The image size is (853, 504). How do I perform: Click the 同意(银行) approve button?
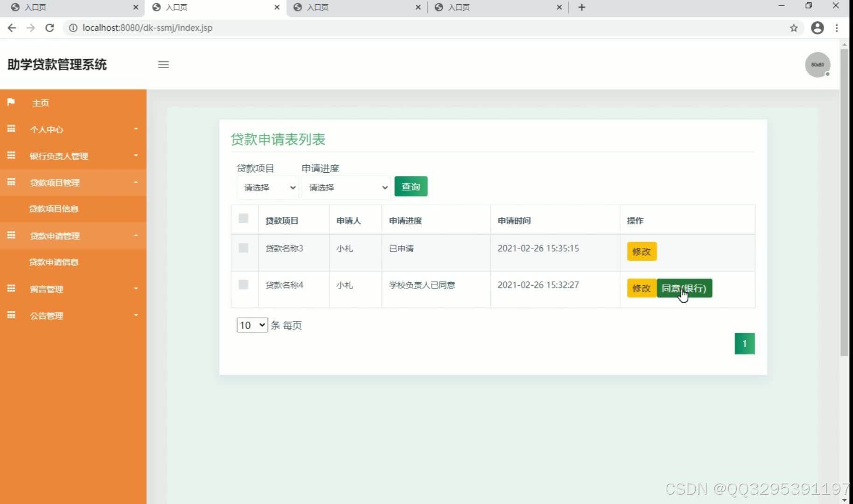(x=684, y=288)
